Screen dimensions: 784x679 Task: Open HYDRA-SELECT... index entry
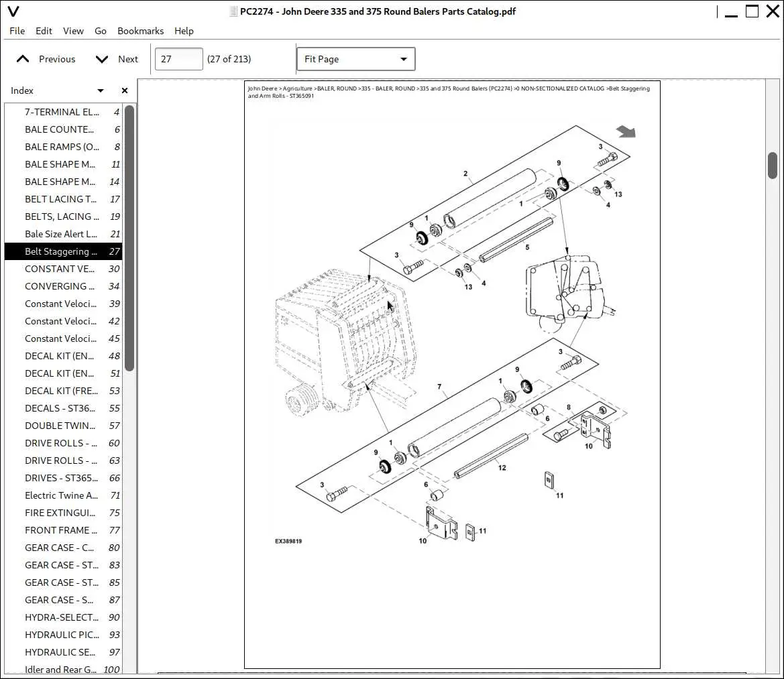(64, 617)
